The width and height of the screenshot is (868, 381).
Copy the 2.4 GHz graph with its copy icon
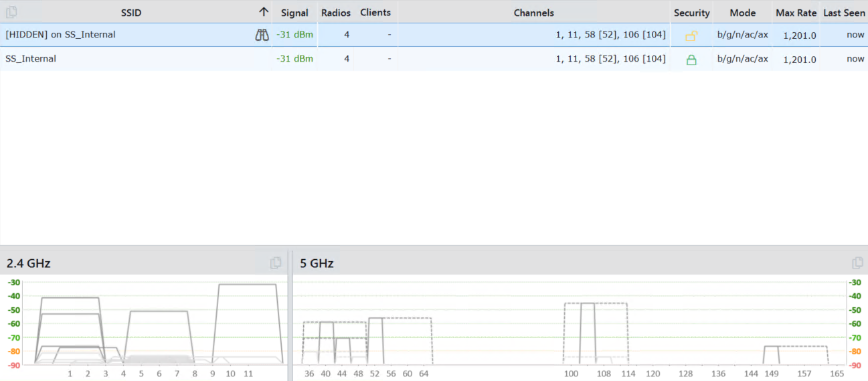276,263
